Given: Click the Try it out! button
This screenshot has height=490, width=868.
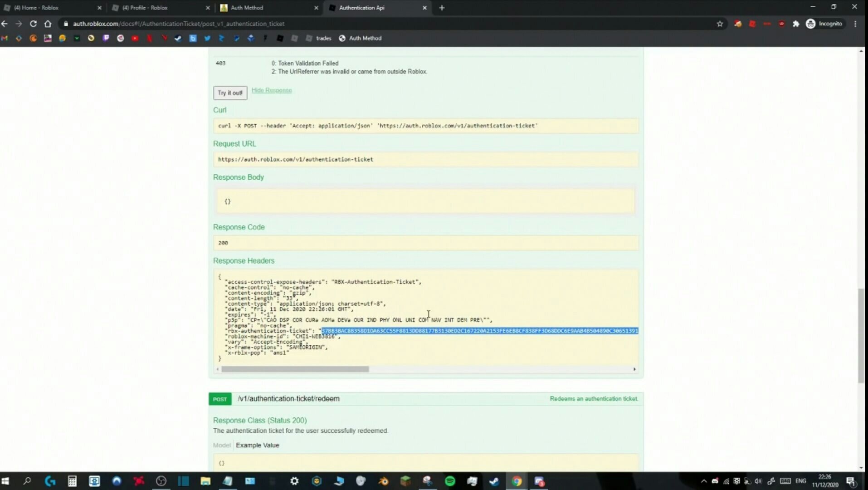Looking at the screenshot, I should [x=230, y=93].
